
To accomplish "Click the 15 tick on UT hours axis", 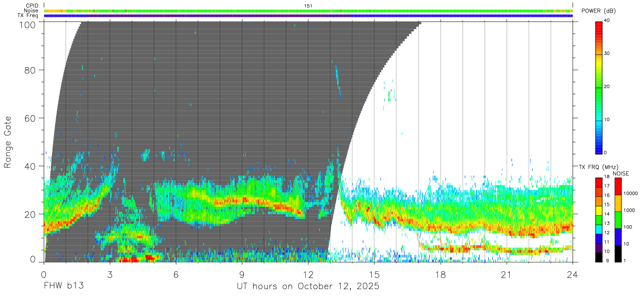I will pyautogui.click(x=374, y=274).
